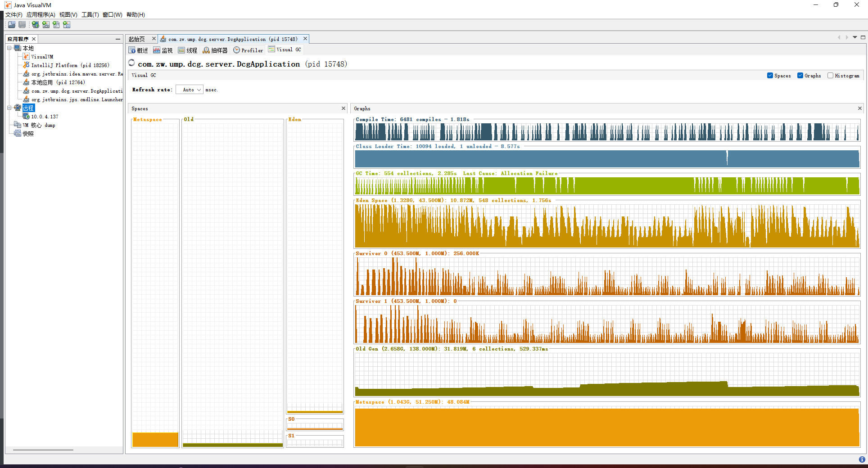Click the Class Loader Time graph
This screenshot has width=868, height=468.
click(x=607, y=159)
